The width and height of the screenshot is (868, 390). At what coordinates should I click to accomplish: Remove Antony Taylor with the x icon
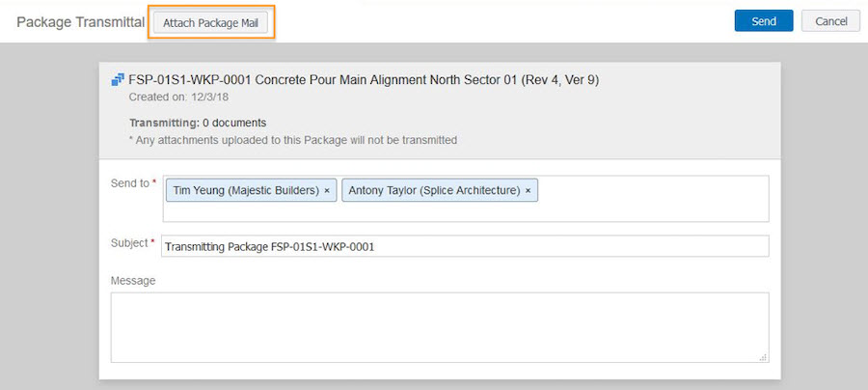coord(528,190)
